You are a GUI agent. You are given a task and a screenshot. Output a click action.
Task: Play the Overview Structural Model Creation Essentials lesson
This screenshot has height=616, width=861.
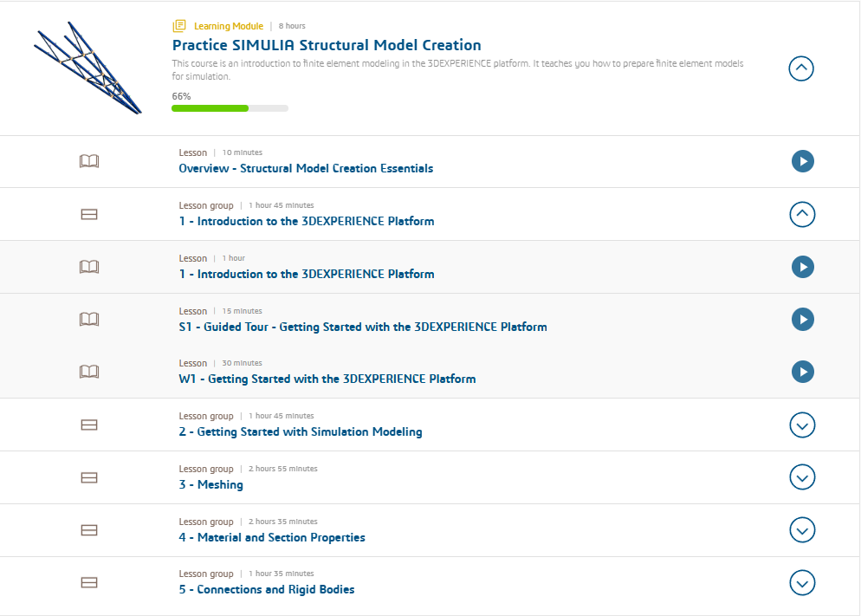point(802,161)
